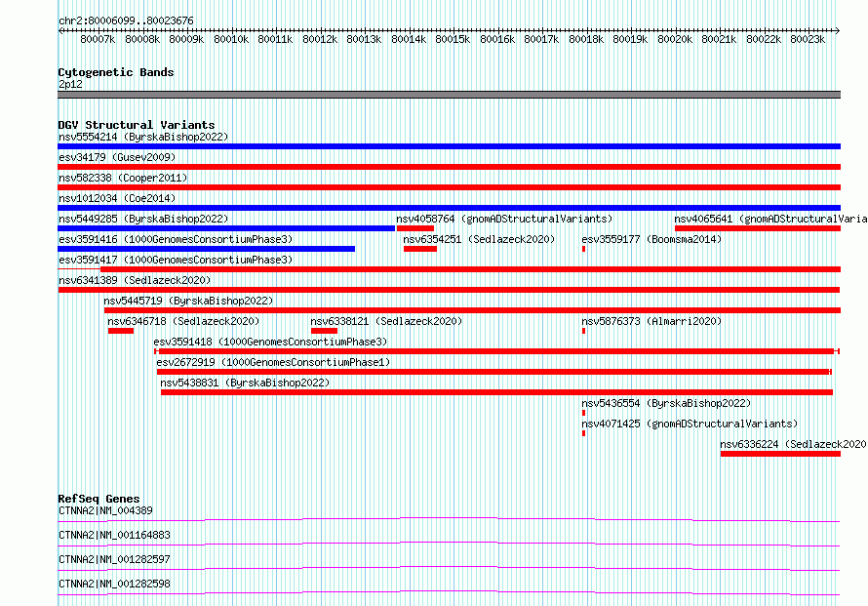868x606 pixels.
Task: Click DGV Structural Variants track heading
Action: [137, 125]
